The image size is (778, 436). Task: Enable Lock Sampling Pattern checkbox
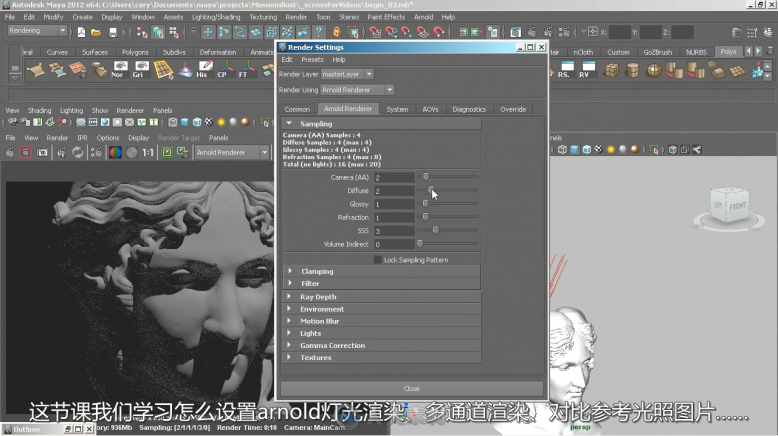click(378, 260)
